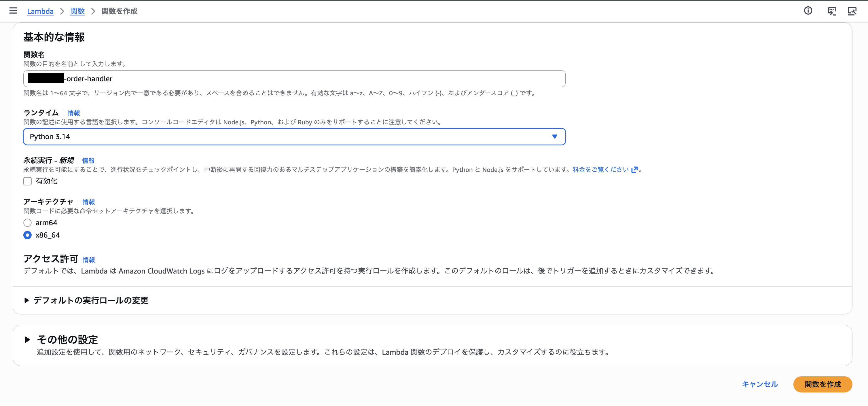The width and height of the screenshot is (868, 406).
Task: Click 情報 next to ランタイム
Action: (74, 113)
